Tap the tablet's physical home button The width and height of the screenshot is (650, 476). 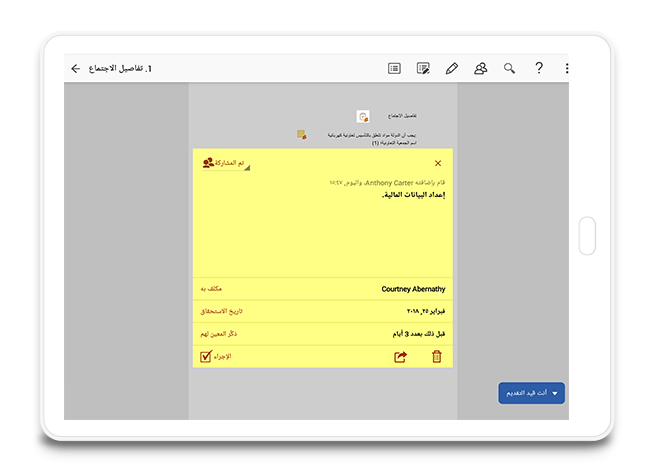tap(587, 236)
